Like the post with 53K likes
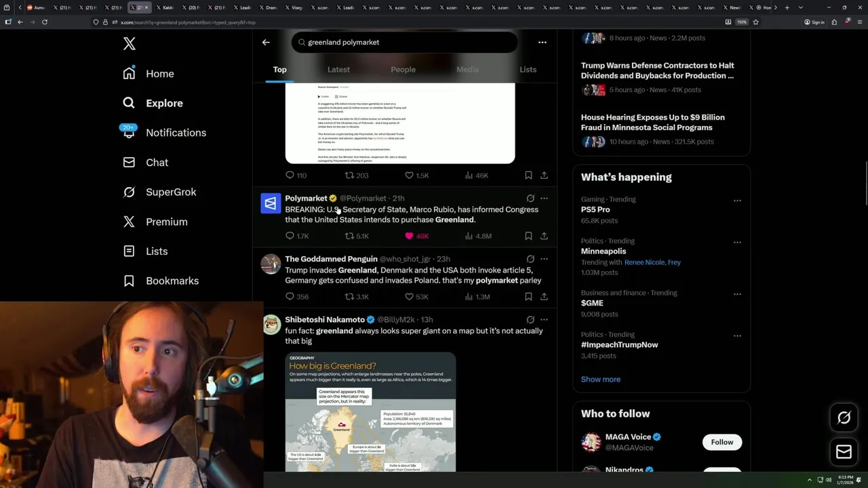868x488 pixels. pyautogui.click(x=416, y=296)
